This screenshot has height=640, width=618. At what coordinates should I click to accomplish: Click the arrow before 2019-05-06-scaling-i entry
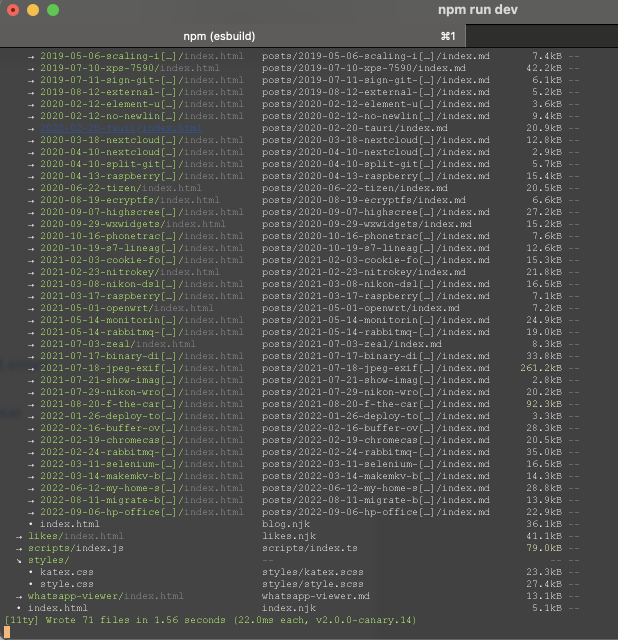31,56
